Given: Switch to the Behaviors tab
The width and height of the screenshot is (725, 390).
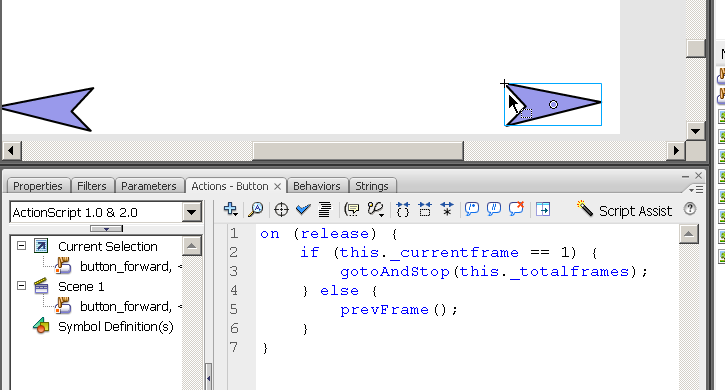Looking at the screenshot, I should 317,186.
